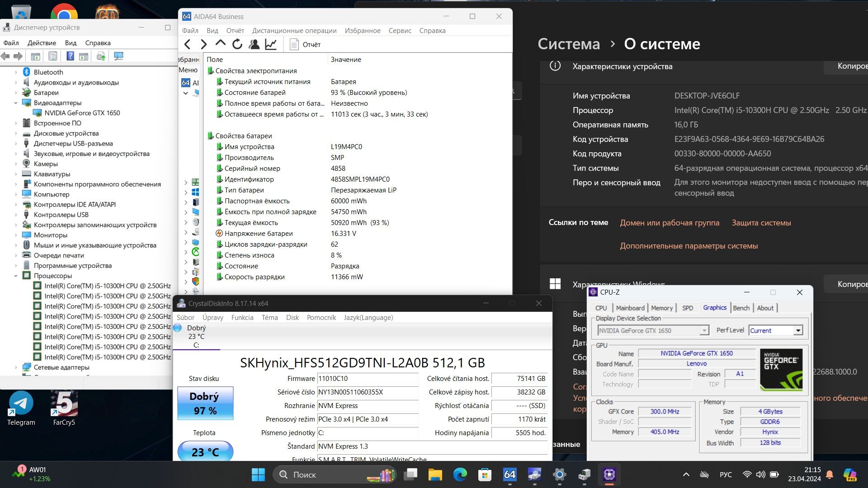Switch to CPU-Z Mainboard tab

click(x=630, y=308)
